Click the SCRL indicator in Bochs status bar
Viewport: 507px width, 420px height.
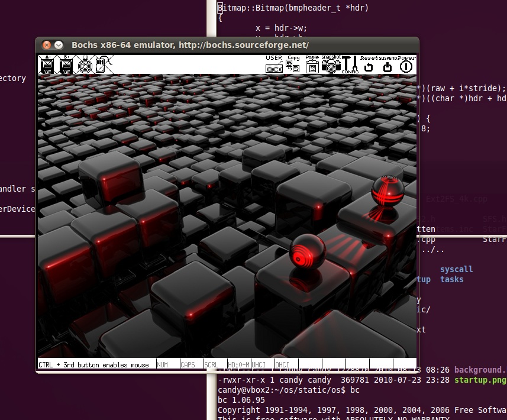(x=211, y=365)
